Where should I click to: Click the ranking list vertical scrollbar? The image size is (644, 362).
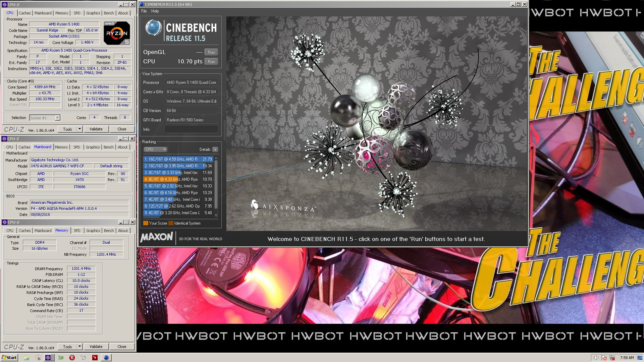(216, 186)
